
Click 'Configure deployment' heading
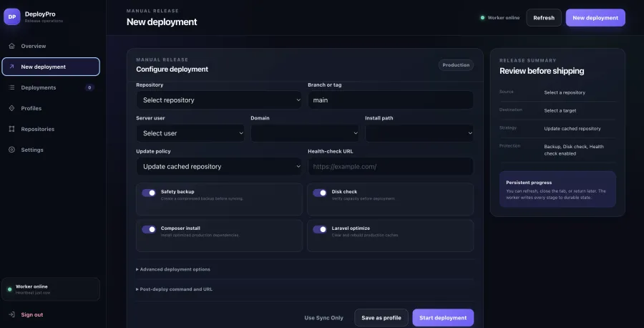coord(172,69)
